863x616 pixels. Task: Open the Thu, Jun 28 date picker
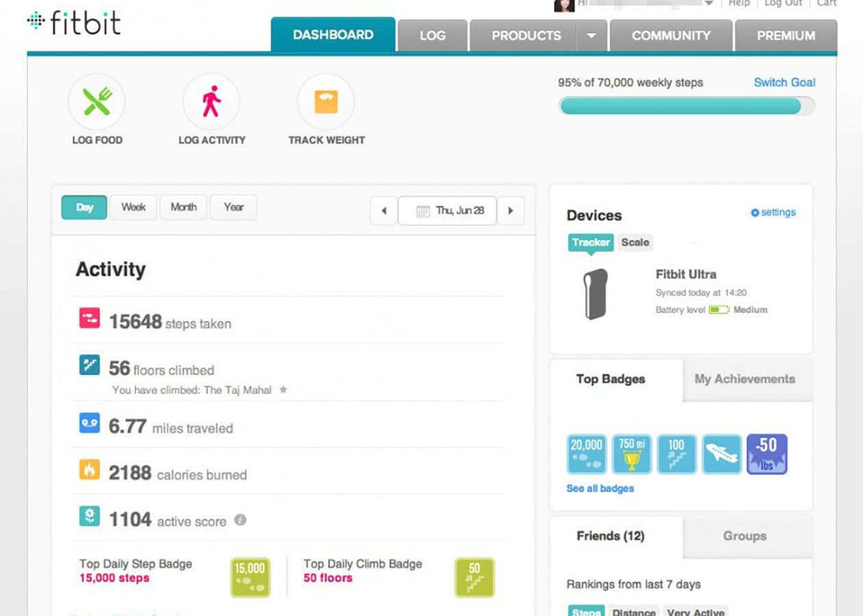[x=447, y=211]
